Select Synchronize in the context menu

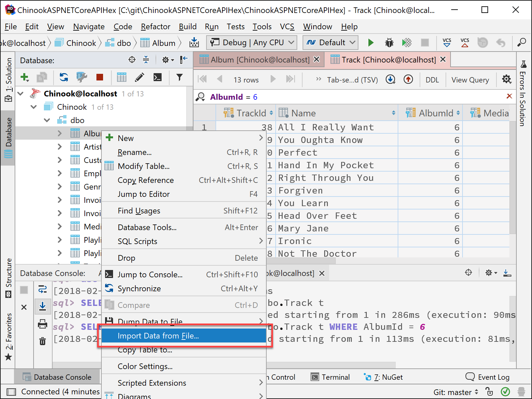(x=184, y=289)
